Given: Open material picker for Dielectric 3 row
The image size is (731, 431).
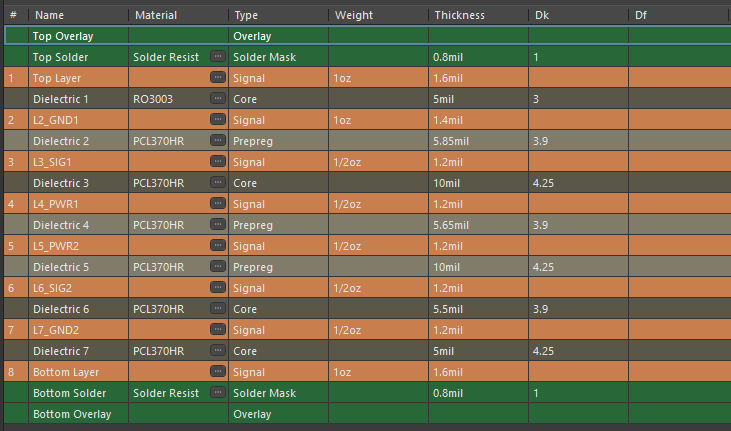Looking at the screenshot, I should point(217,183).
